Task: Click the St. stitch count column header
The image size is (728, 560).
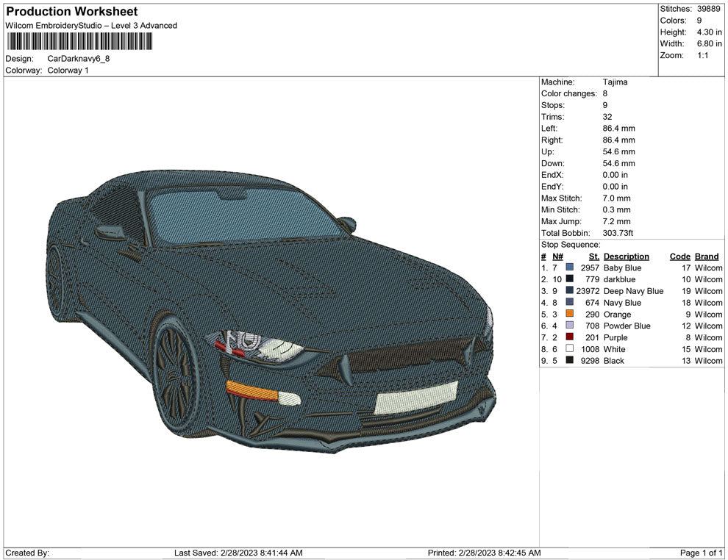Action: [594, 256]
